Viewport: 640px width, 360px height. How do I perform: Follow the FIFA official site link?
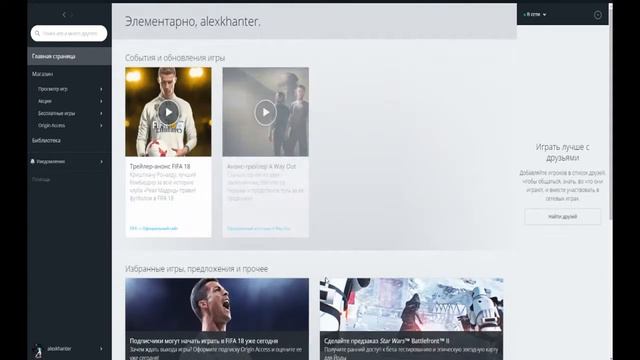[154, 229]
